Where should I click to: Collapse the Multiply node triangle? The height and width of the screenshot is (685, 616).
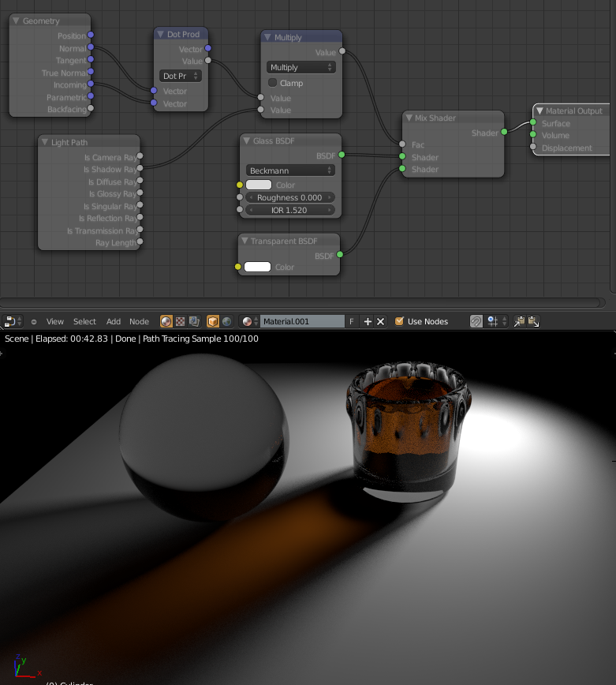click(267, 37)
